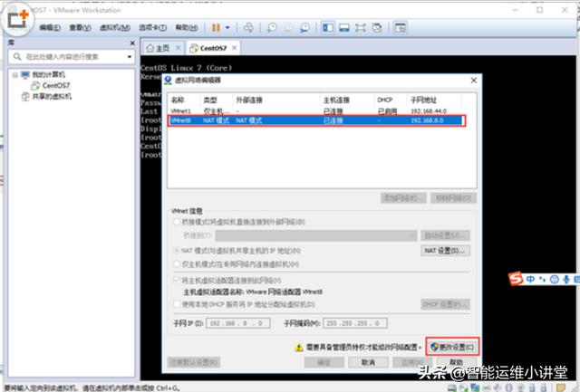Click the 子网地址 column header
The image size is (580, 392).
(x=423, y=100)
